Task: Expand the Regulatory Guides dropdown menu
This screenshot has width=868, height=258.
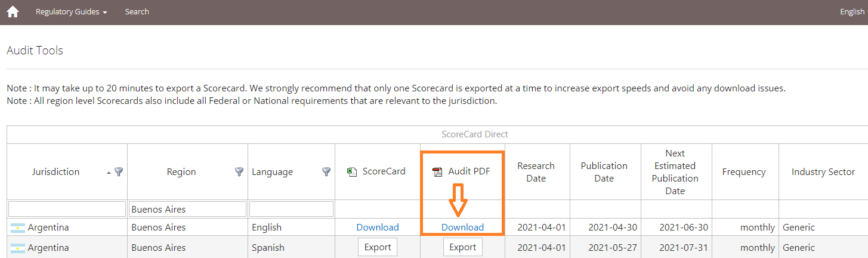Action: tap(72, 11)
